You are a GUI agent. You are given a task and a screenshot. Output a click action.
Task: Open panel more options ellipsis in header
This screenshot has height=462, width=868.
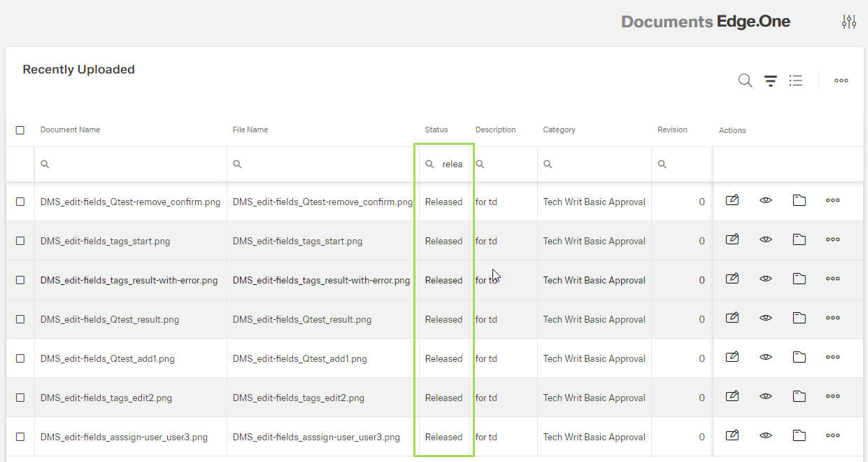(x=841, y=81)
